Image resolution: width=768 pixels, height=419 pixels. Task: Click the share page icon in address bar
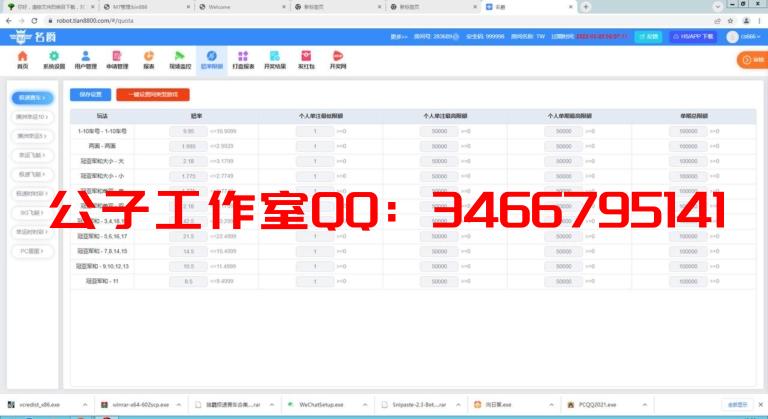pyautogui.click(x=718, y=21)
